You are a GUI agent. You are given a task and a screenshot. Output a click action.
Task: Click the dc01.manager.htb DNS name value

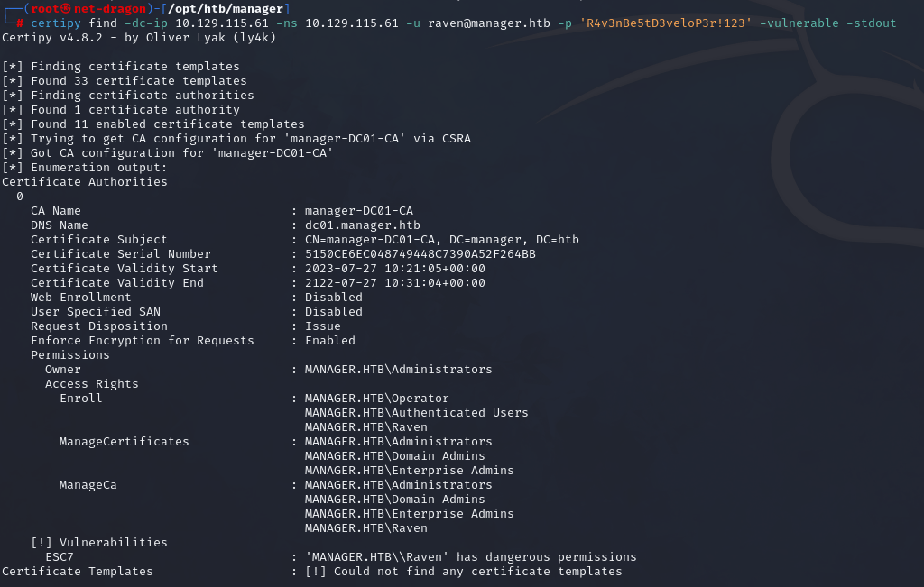(x=362, y=225)
